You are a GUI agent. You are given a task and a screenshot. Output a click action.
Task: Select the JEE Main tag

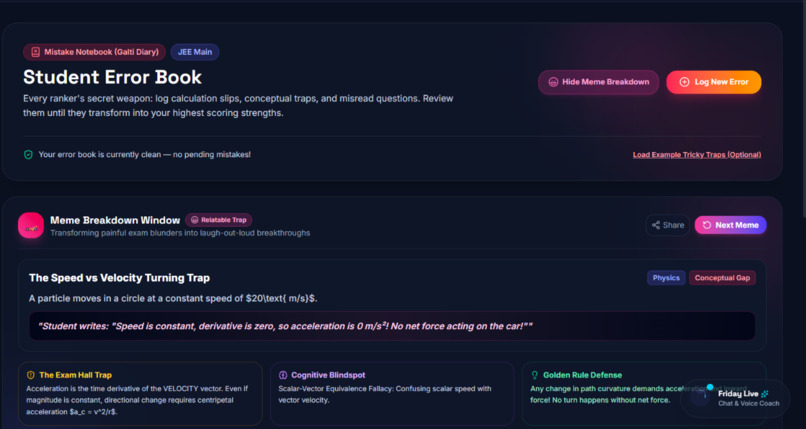(195, 52)
